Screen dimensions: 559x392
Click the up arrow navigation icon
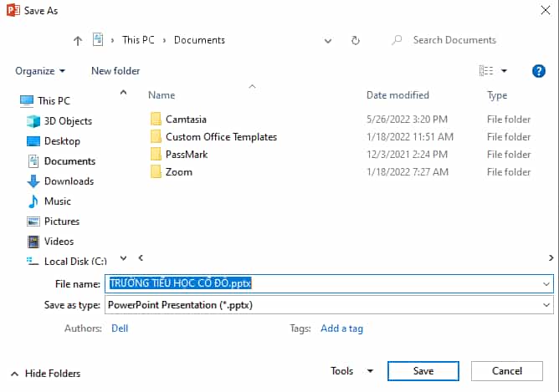click(x=78, y=41)
